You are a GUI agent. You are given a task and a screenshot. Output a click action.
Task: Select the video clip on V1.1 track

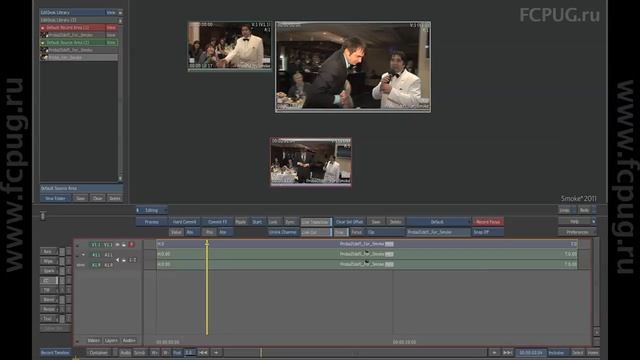[367, 244]
